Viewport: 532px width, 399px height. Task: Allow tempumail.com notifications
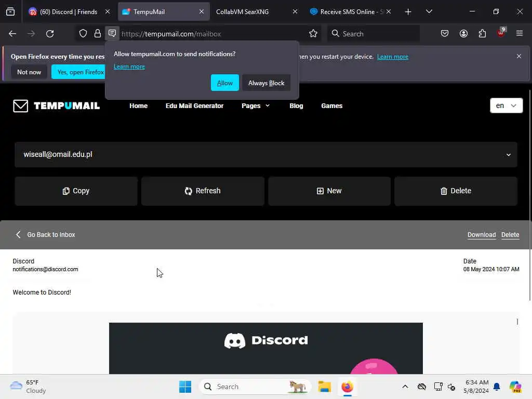click(x=224, y=83)
